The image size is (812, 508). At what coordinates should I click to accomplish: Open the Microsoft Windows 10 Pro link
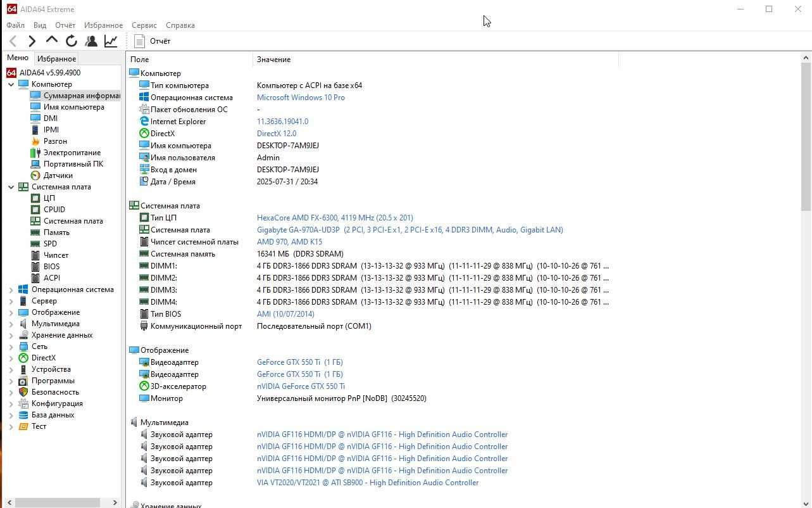click(x=301, y=98)
